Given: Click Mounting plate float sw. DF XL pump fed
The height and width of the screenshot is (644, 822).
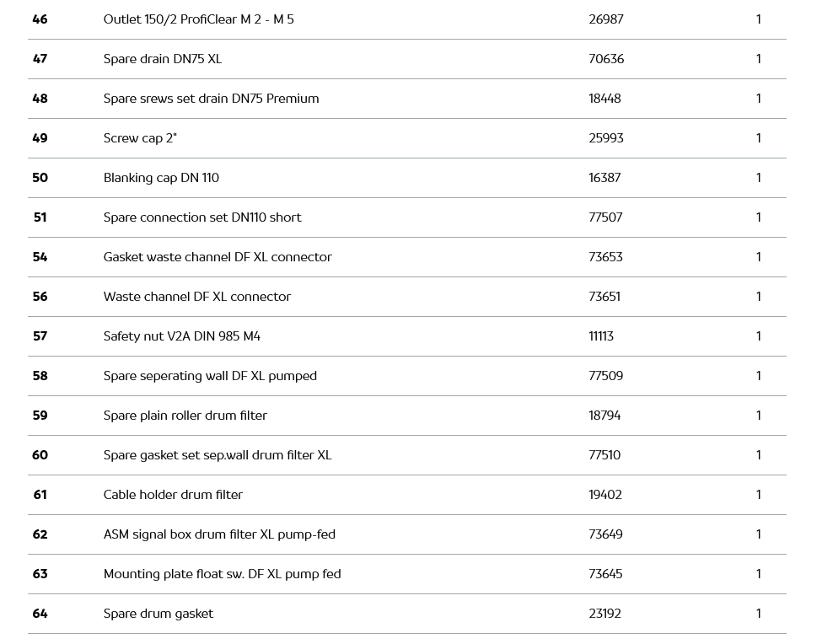Looking at the screenshot, I should coord(222,574).
